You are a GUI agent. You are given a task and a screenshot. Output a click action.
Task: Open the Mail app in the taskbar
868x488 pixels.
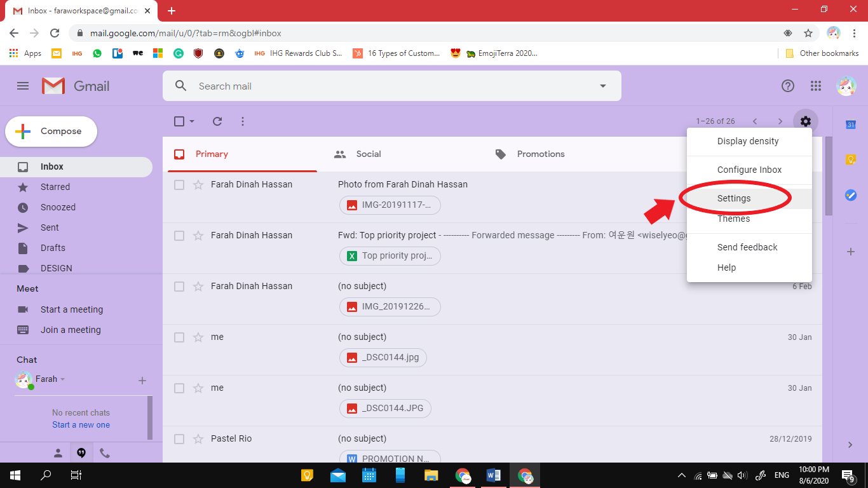pyautogui.click(x=338, y=475)
